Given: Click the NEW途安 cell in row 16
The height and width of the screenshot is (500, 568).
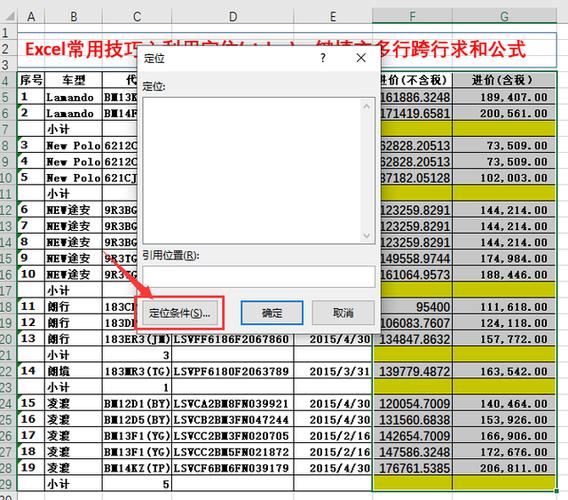Looking at the screenshot, I should tap(74, 274).
